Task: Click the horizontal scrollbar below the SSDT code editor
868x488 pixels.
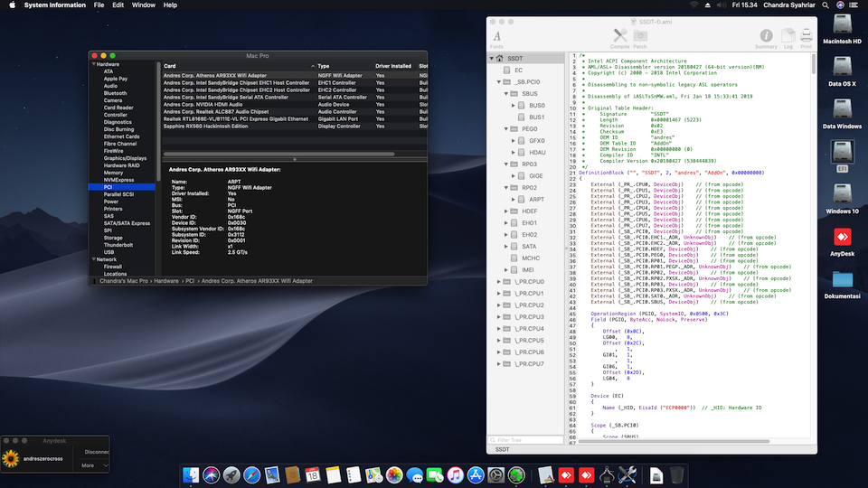Action: 674,442
